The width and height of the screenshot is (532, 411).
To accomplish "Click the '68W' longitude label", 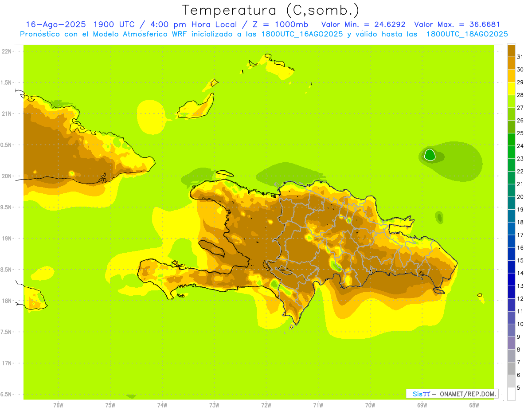I will [474, 405].
